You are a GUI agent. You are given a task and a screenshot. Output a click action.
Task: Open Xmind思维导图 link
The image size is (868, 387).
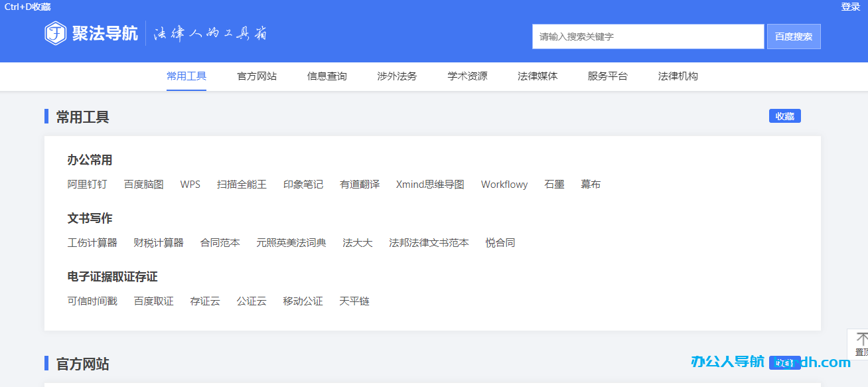[430, 184]
